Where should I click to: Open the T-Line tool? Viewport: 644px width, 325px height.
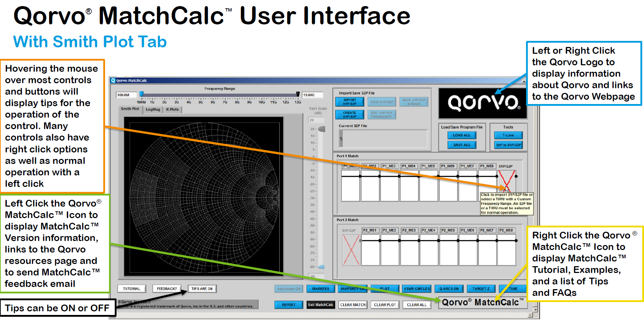(x=508, y=135)
